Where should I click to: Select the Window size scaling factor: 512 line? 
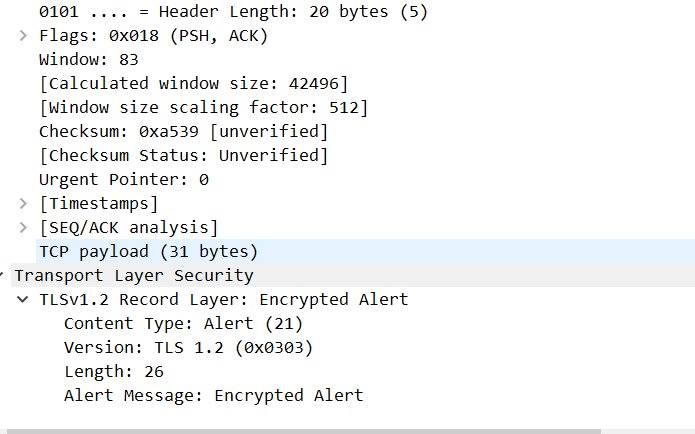pyautogui.click(x=204, y=107)
